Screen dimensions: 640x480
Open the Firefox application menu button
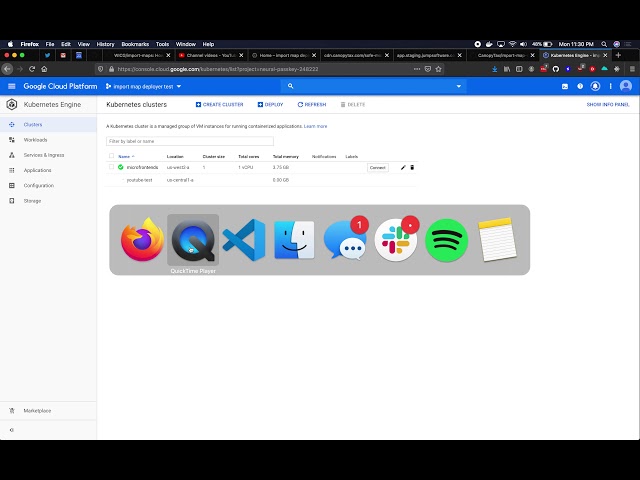(632, 69)
